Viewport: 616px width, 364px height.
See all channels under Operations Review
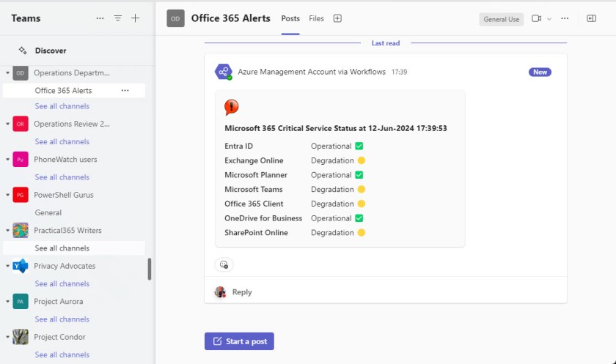pyautogui.click(x=62, y=141)
